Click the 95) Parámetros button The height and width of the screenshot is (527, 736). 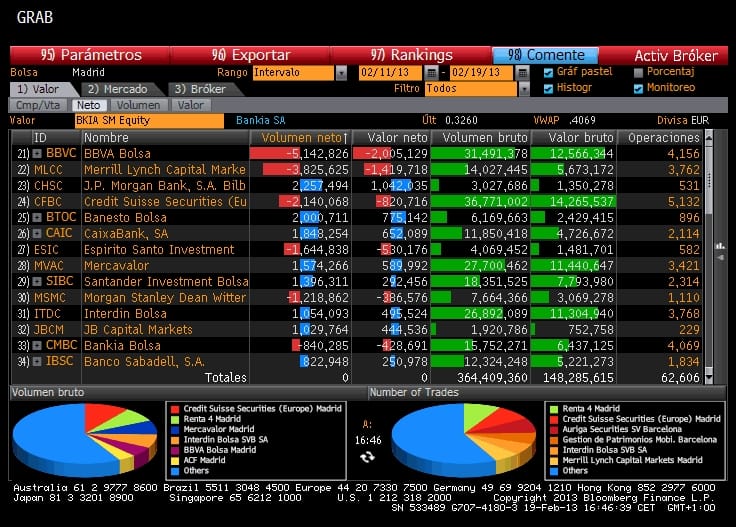tap(90, 55)
